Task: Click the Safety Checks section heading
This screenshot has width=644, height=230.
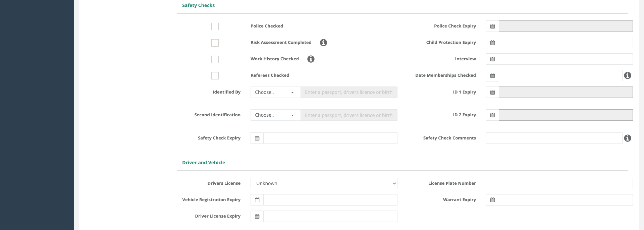Action: (198, 5)
